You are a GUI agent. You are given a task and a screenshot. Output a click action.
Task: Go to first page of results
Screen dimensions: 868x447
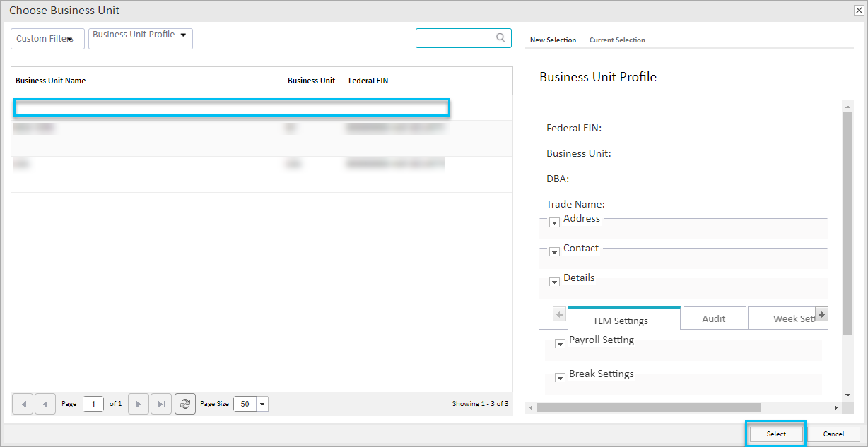23,404
